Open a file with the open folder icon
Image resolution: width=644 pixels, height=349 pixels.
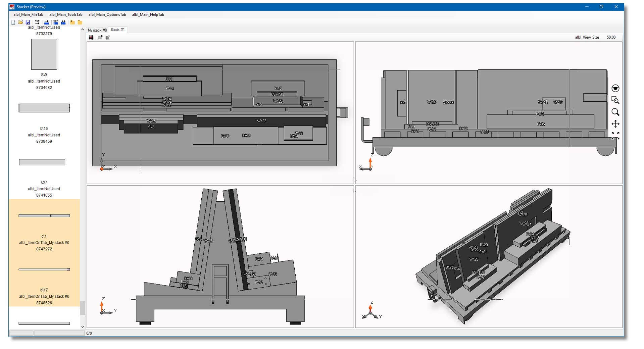coord(20,22)
